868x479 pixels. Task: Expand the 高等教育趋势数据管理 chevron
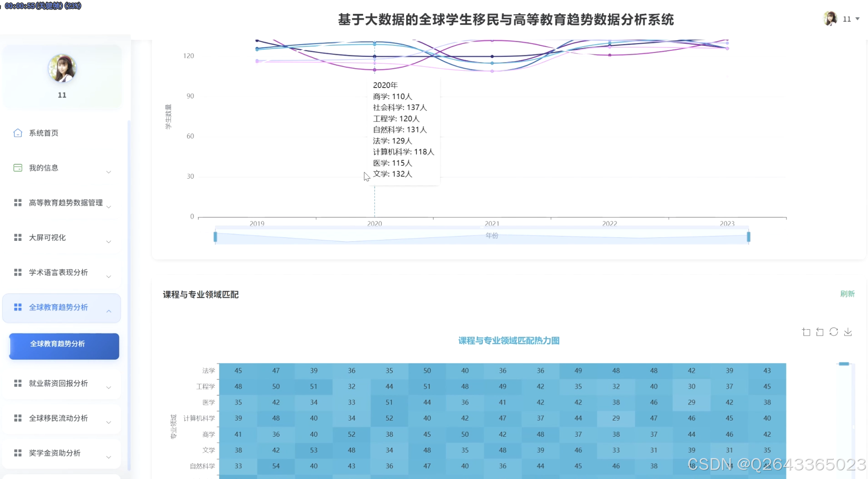[108, 207]
